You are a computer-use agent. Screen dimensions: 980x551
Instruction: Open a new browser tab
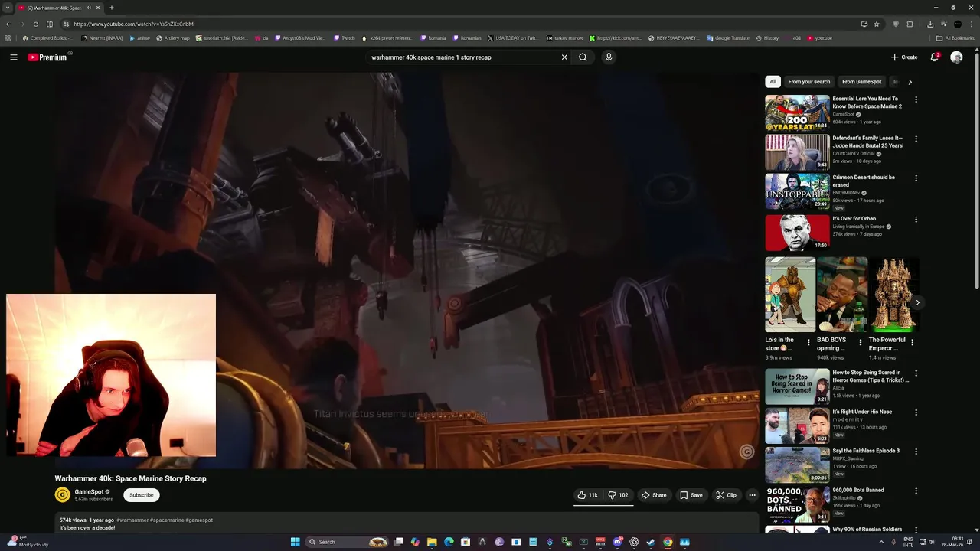coord(111,8)
